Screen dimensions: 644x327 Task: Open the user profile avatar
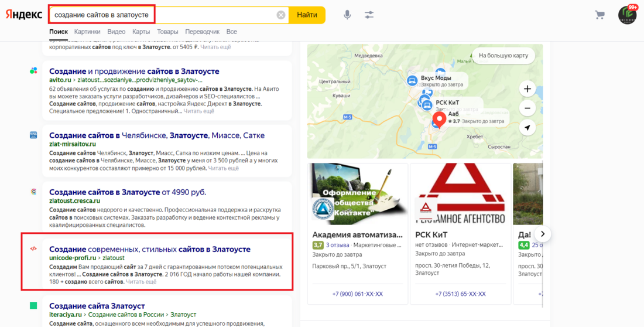[x=627, y=15]
